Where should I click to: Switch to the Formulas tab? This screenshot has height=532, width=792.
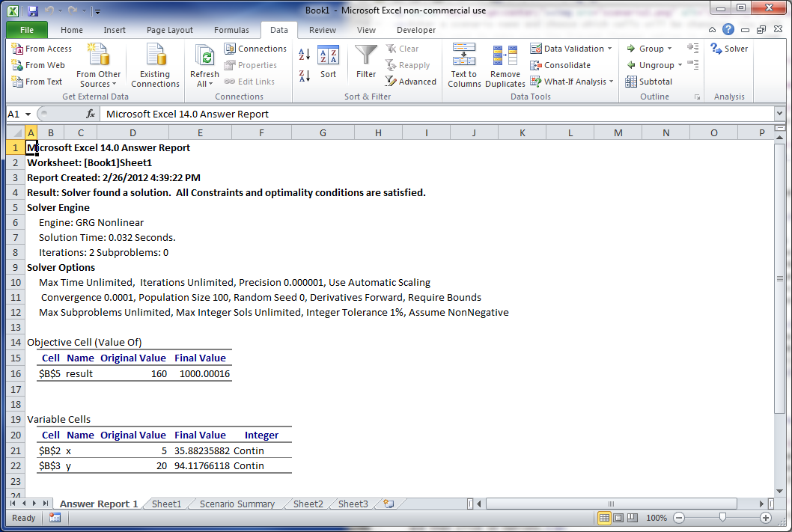pos(231,30)
